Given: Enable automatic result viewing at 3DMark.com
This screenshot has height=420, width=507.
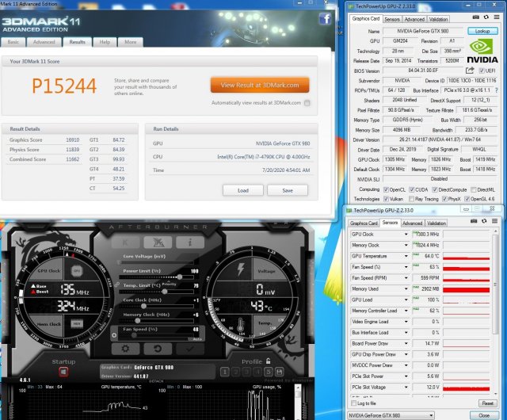Looking at the screenshot, I should [x=206, y=102].
